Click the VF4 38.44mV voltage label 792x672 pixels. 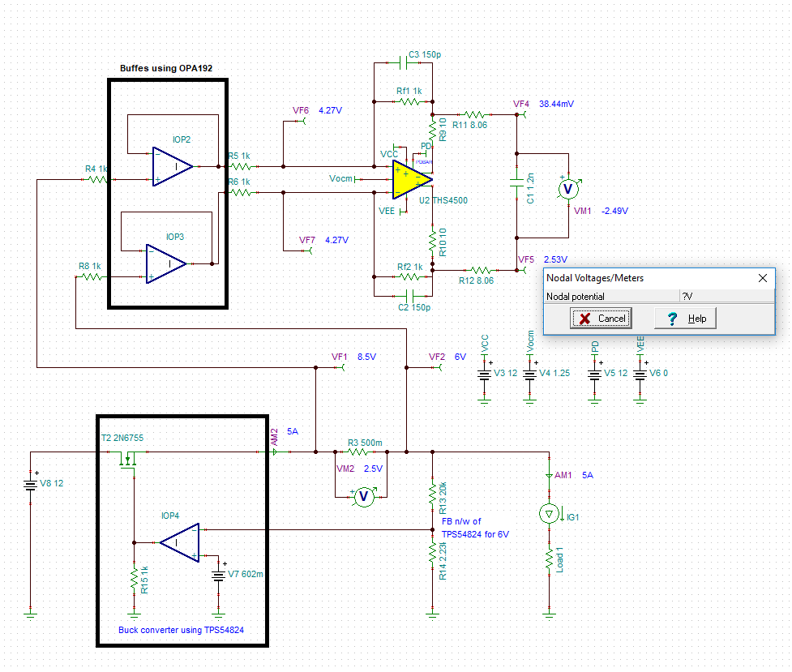[x=543, y=104]
